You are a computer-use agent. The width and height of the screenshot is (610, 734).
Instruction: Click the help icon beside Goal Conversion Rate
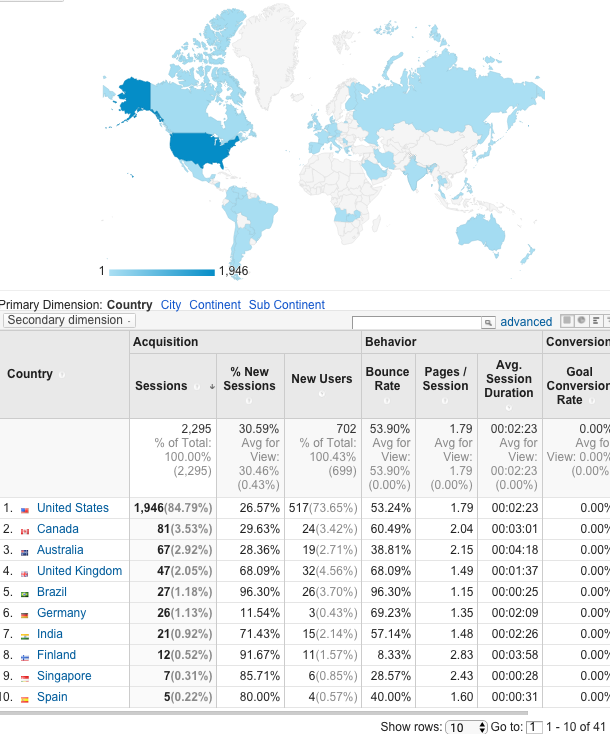[x=592, y=401]
